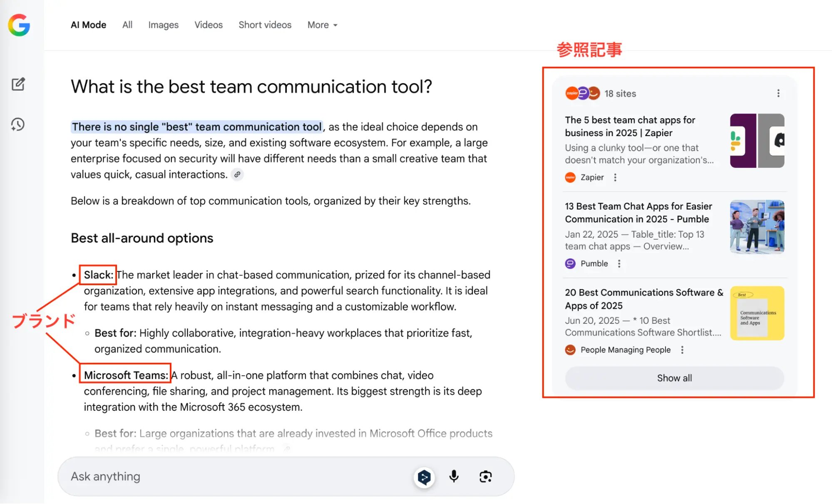Viewport: 832px width, 504px height.
Task: Click the Pumble source name label
Action: coord(594,264)
